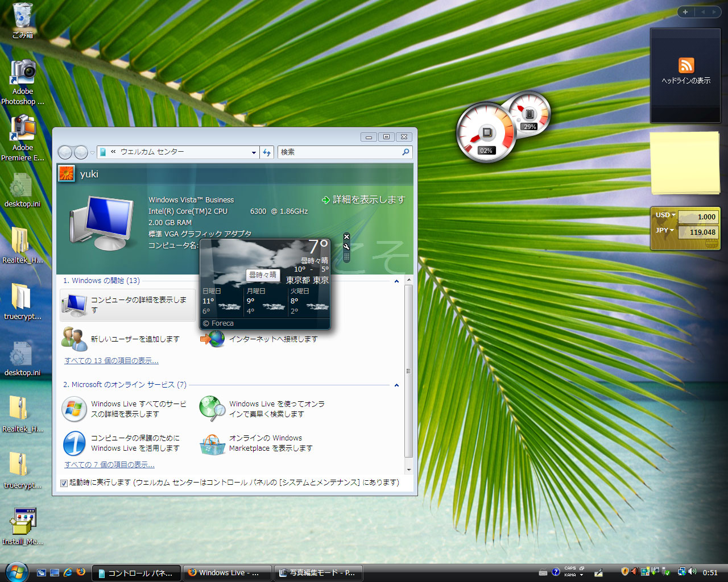Click the ウェルカム センター address breadcrumb
The width and height of the screenshot is (728, 582).
tap(152, 152)
